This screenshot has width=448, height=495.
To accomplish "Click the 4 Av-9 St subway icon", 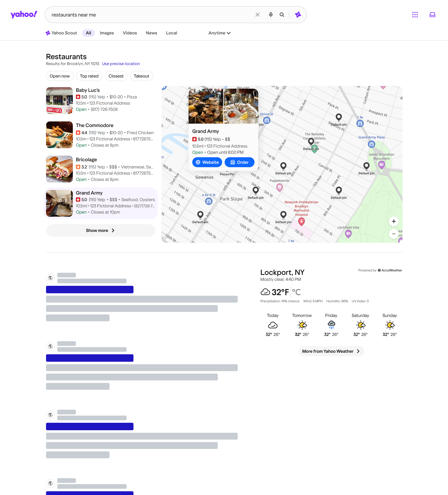I will pos(209,201).
